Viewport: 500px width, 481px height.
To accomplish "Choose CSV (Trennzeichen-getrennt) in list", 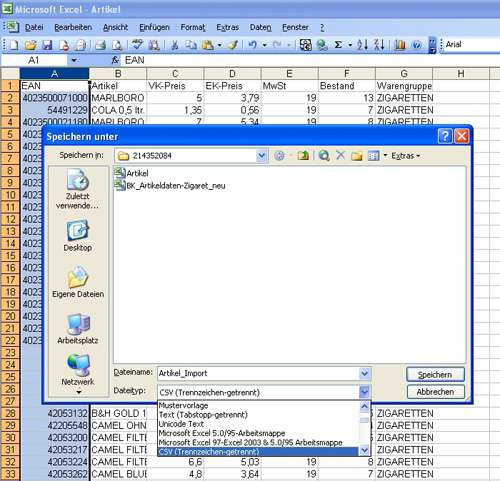I will click(258, 452).
